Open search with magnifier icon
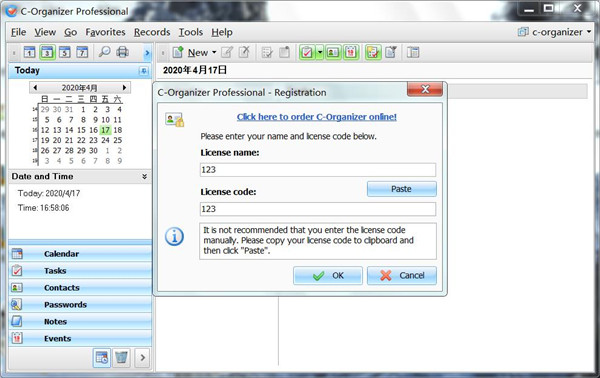Viewport: 600px width, 378px height. click(104, 52)
